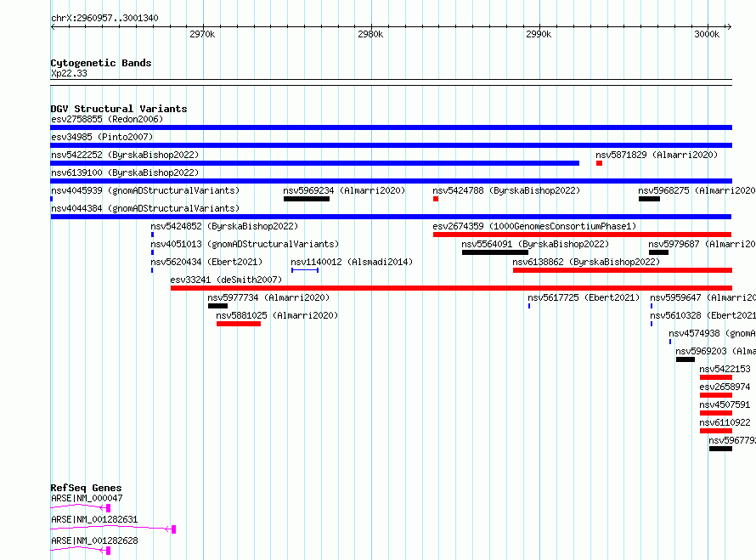Select the Xp22.33 cytogenetic band label

(x=69, y=73)
